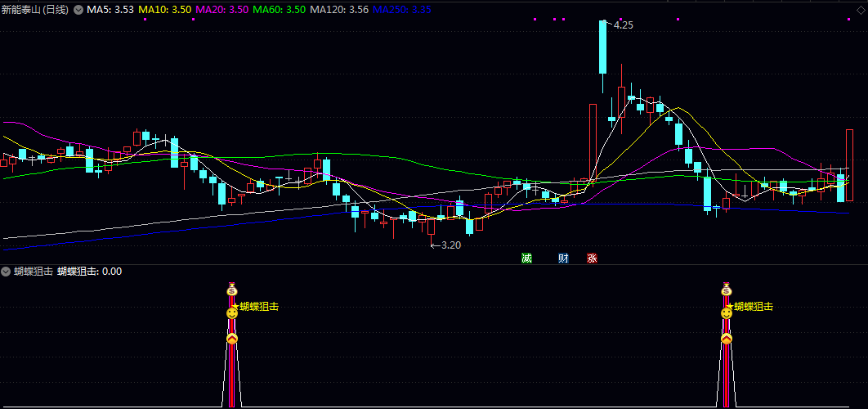Click the right signal's up-arrow icon
The height and width of the screenshot is (409, 868).
[727, 339]
